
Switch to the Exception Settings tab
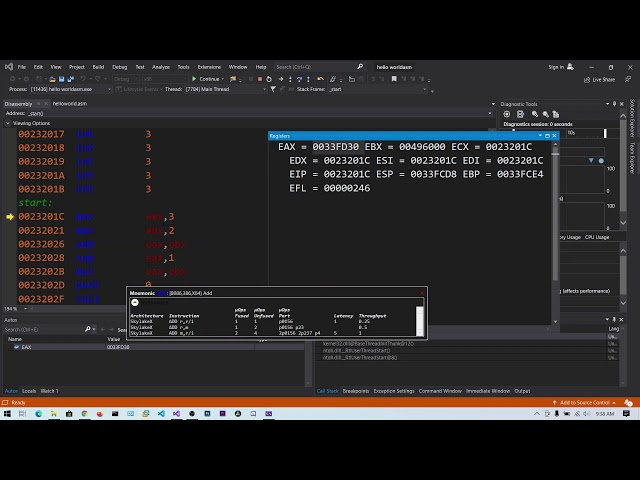[394, 391]
